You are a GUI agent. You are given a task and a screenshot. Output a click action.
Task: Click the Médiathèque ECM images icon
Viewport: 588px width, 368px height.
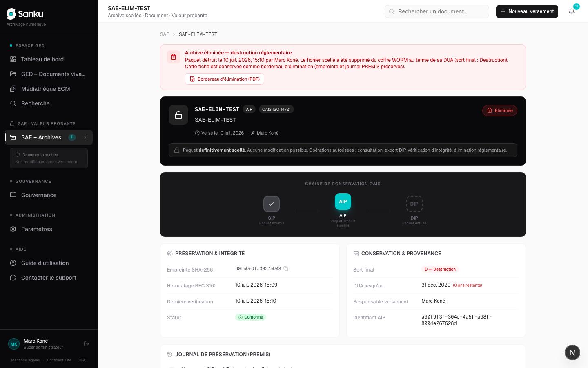pyautogui.click(x=13, y=89)
